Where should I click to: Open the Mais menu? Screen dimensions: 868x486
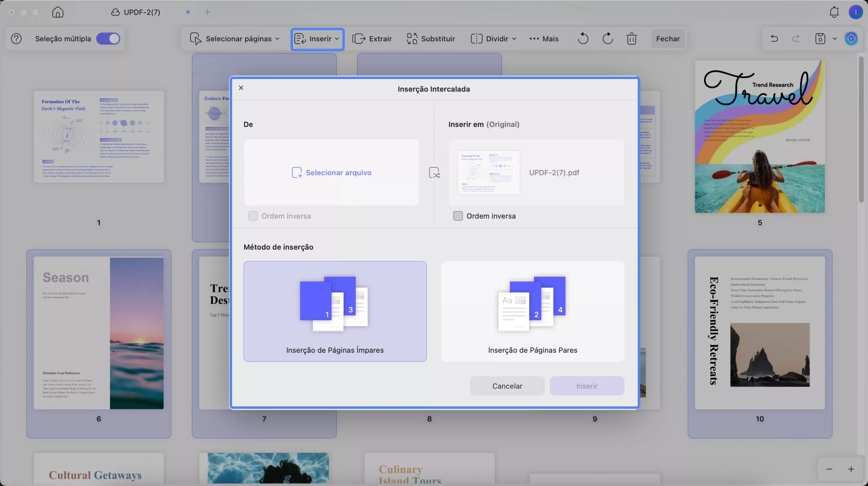[x=544, y=39]
